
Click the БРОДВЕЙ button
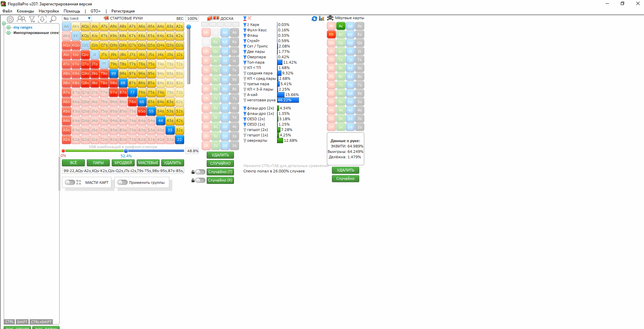coord(123,163)
